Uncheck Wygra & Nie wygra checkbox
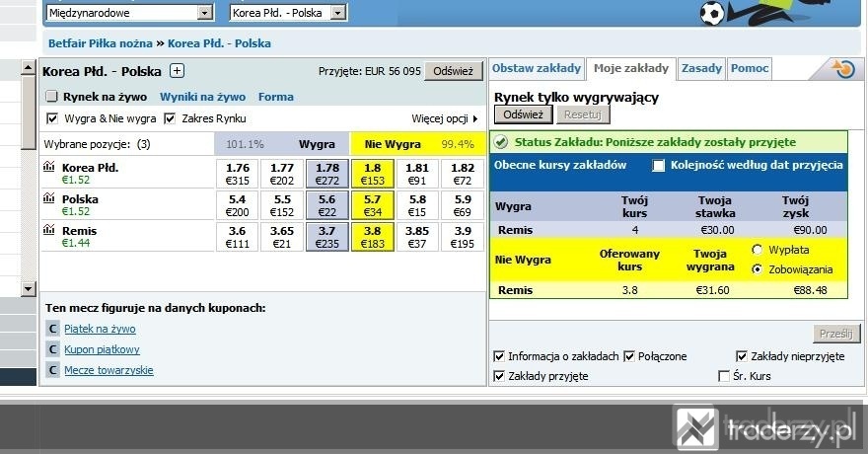868x454 pixels. click(52, 118)
